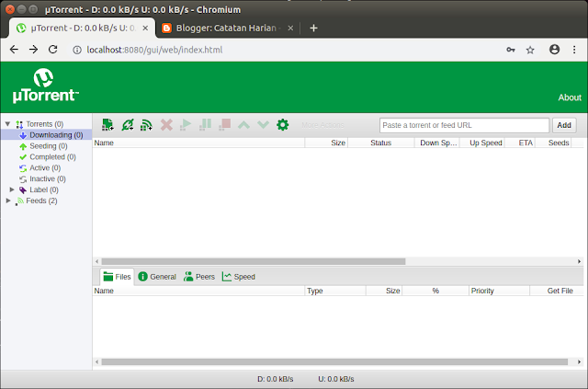Reload the page

[x=53, y=50]
